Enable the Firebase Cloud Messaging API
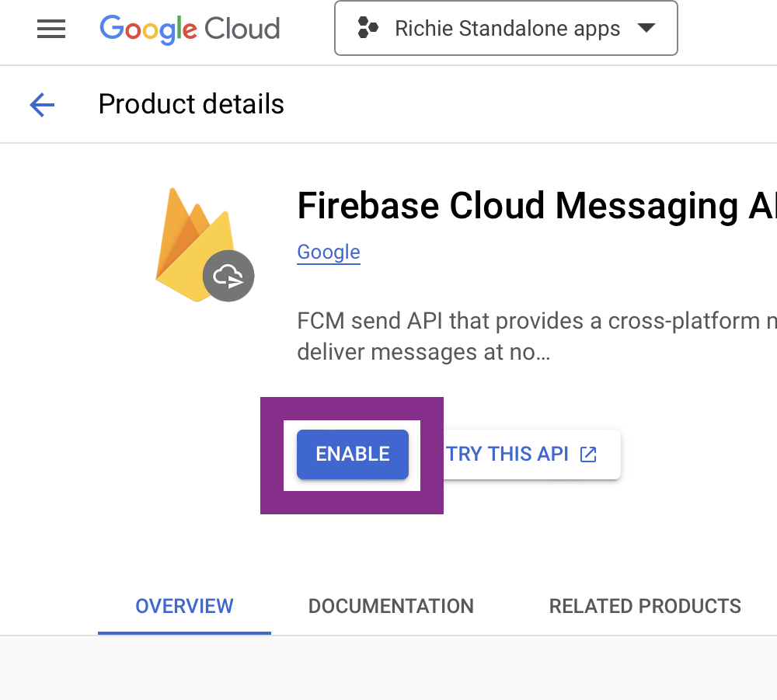Screen dimensions: 777x700 [x=352, y=454]
